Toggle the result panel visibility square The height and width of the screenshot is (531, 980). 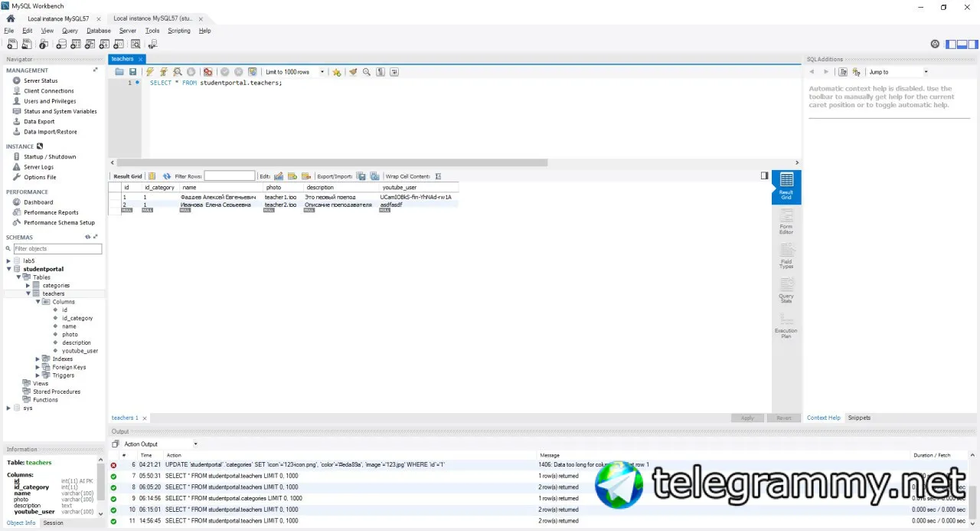click(x=764, y=175)
